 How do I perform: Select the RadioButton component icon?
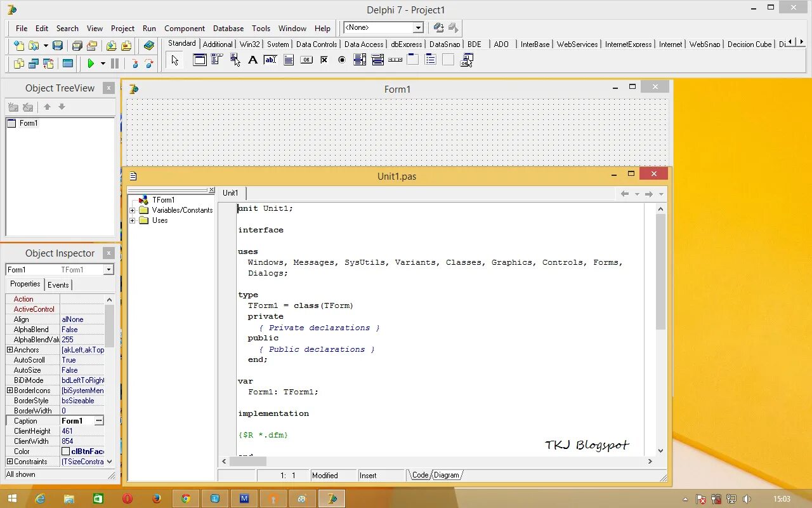342,60
